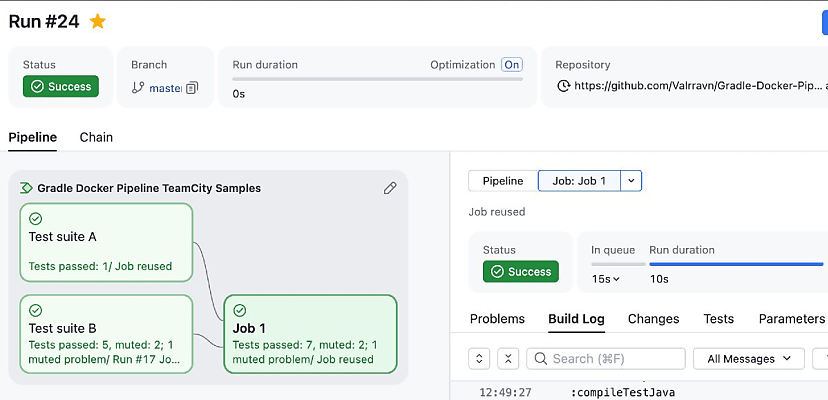Open the Changes tab
Screen dimensions: 828x400
pyautogui.click(x=654, y=319)
